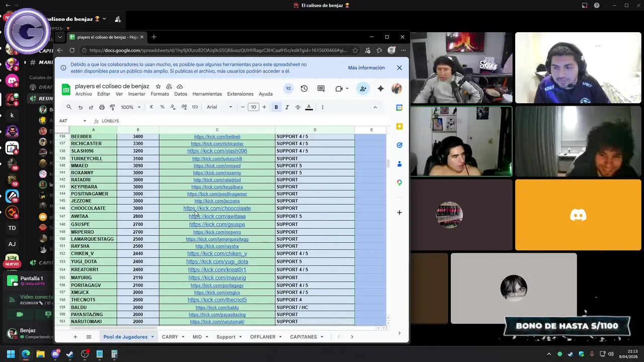Show the 92 active viewers badge
This screenshot has width=644, height=362.
tap(288, 88)
